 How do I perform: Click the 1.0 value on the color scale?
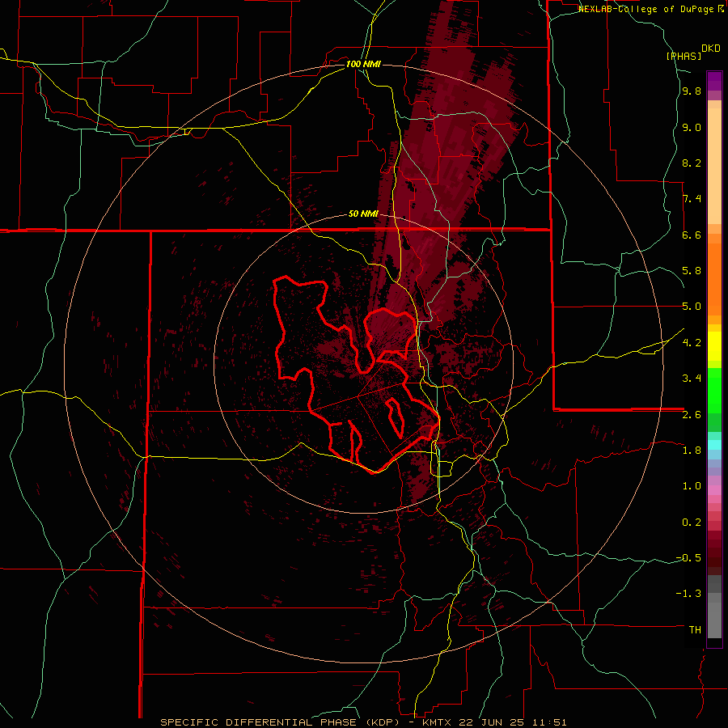point(692,485)
